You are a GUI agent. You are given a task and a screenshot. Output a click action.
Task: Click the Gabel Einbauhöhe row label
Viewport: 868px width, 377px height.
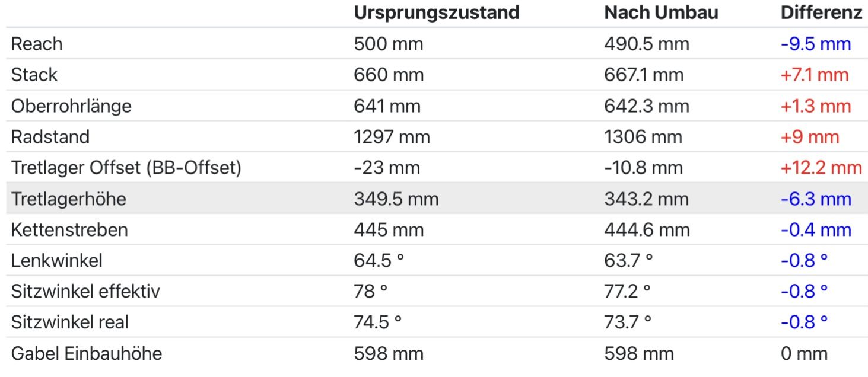[87, 354]
